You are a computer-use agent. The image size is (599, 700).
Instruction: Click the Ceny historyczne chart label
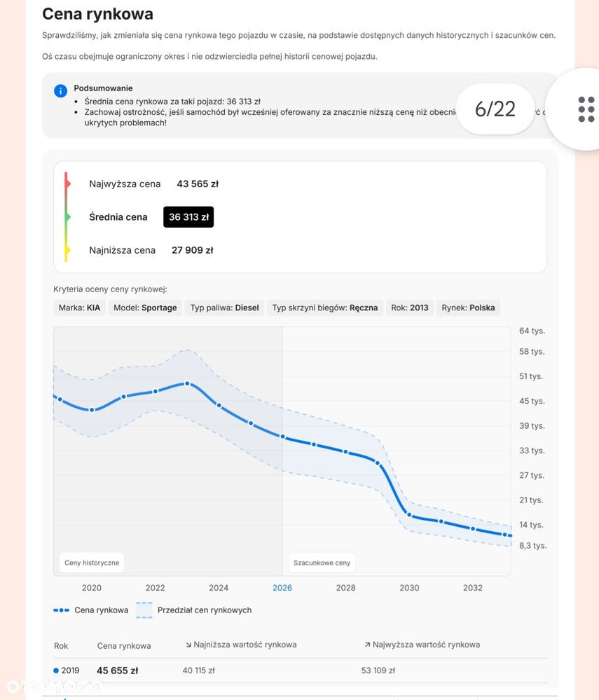point(92,563)
